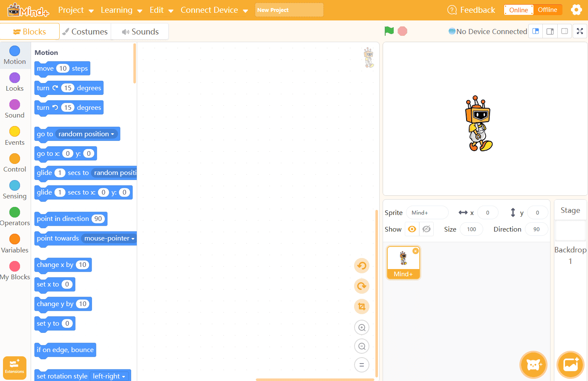Viewport: 588px width, 381px height.
Task: Edit the sprite x position field
Action: 488,212
